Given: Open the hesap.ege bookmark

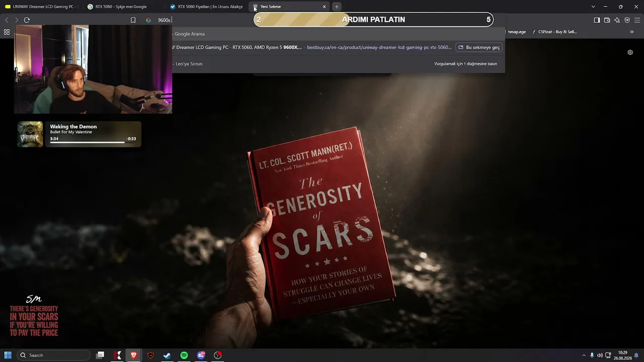Looking at the screenshot, I should pyautogui.click(x=517, y=32).
